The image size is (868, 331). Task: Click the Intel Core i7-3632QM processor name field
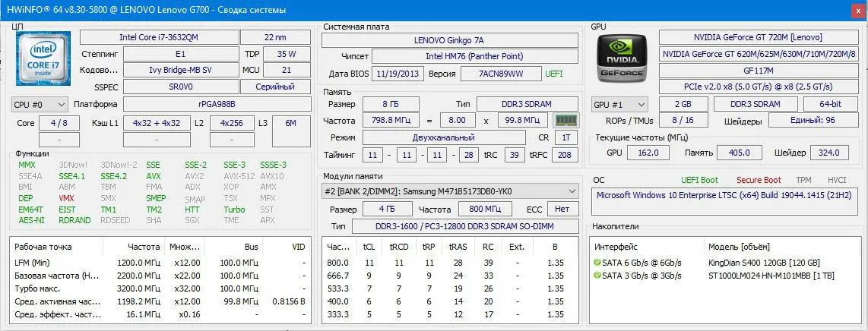pos(159,37)
